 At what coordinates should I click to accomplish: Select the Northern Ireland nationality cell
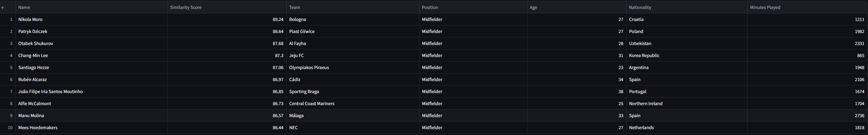pyautogui.click(x=687, y=103)
